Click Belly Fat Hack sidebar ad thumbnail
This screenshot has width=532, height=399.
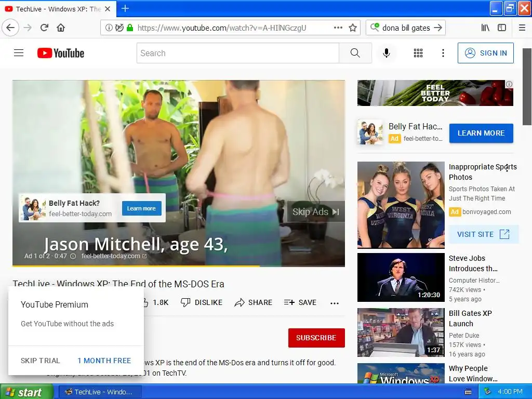(370, 132)
